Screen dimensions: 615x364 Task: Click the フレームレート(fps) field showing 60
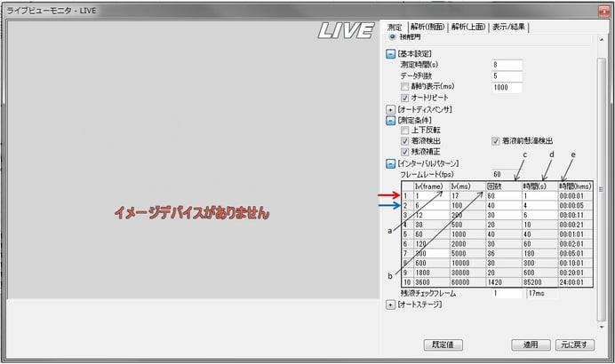(x=507, y=174)
